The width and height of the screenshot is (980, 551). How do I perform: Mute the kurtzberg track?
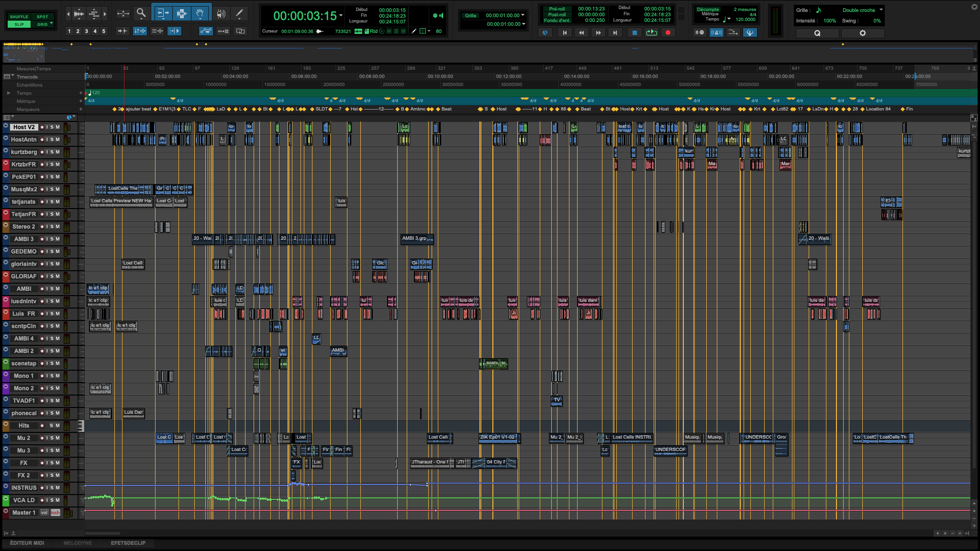(x=57, y=152)
